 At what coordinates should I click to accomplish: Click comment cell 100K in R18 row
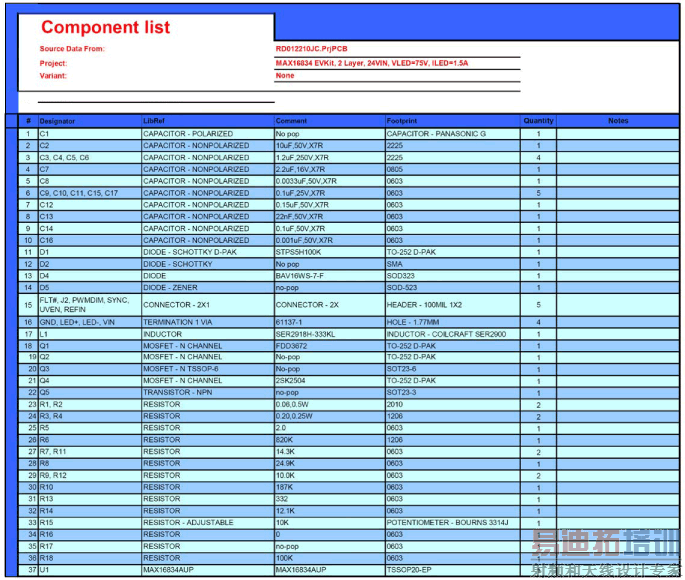click(x=330, y=558)
